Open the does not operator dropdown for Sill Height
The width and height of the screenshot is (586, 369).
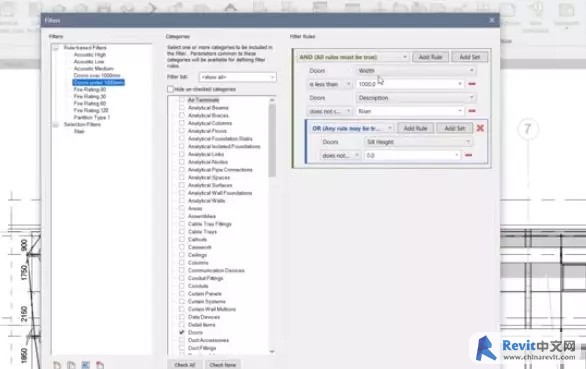340,155
